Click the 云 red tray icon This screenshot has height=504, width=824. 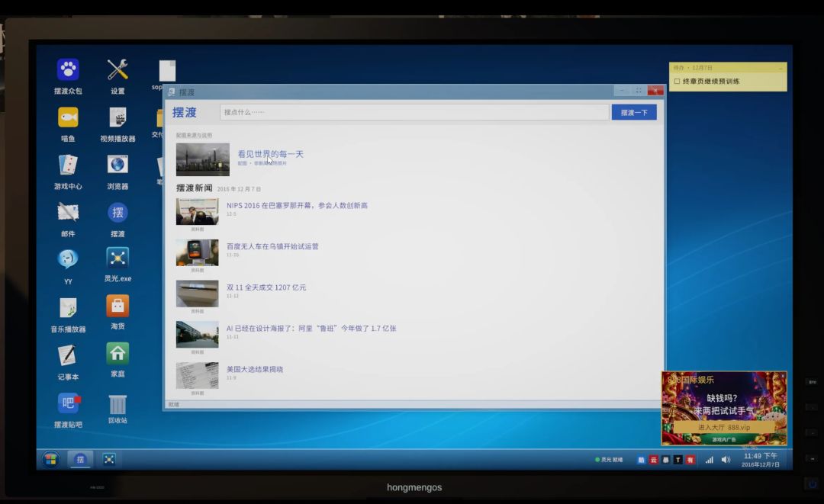point(653,460)
